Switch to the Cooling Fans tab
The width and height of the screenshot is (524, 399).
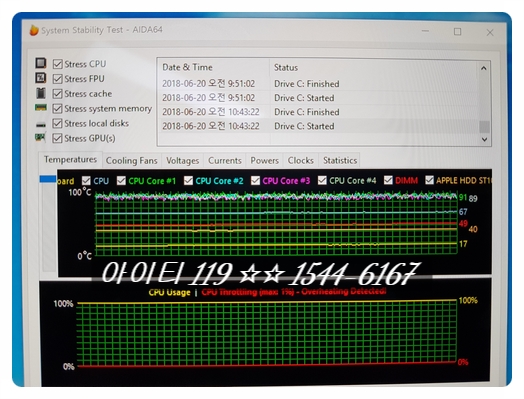tap(131, 161)
